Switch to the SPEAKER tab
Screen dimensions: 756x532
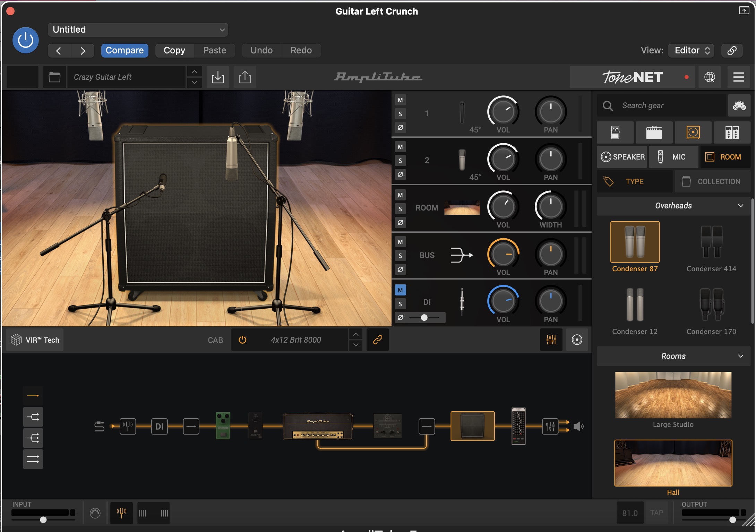click(622, 157)
